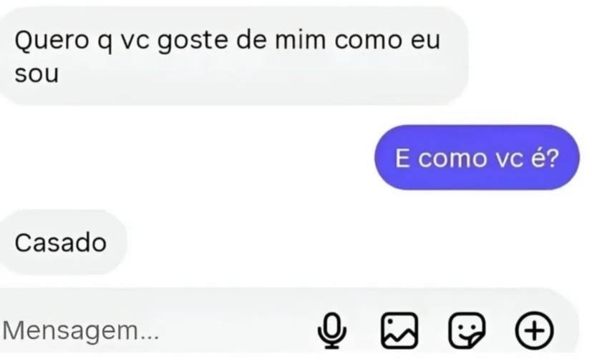
Task: Choose a sticker with the smiley sticker icon
Action: click(467, 331)
